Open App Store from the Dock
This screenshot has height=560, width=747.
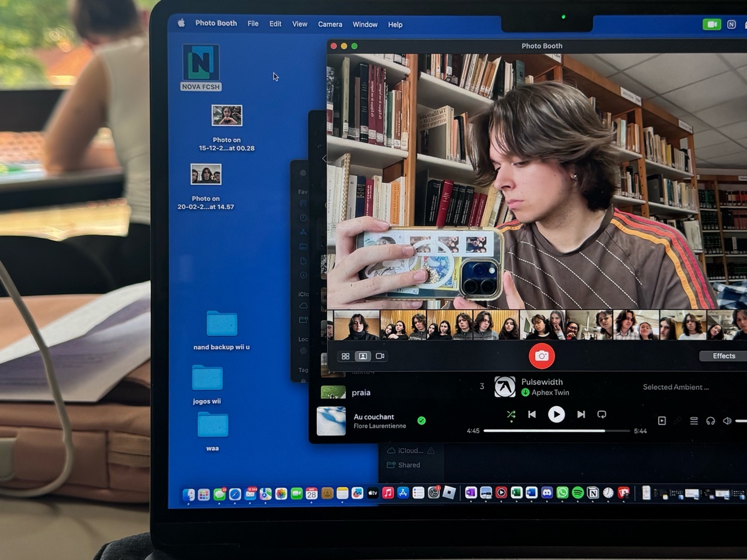(x=404, y=493)
